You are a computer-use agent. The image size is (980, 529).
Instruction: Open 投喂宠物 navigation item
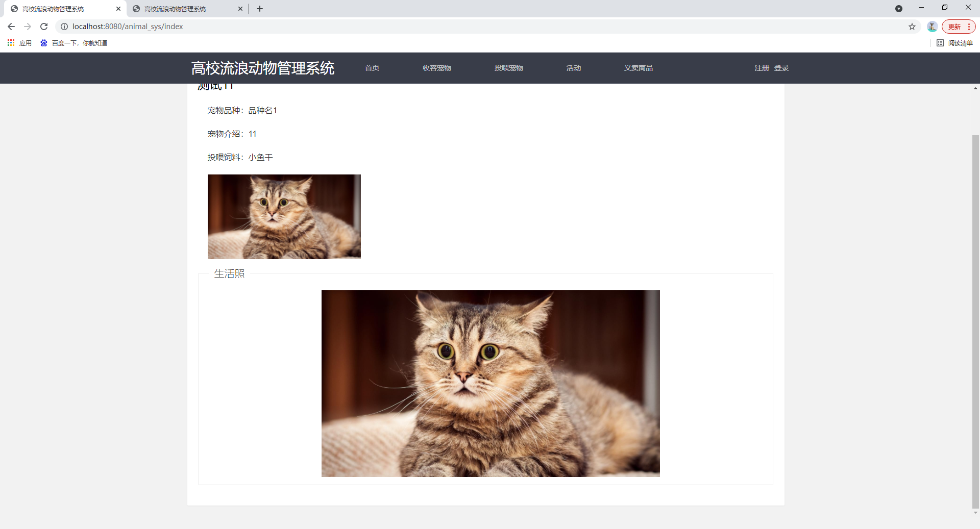point(509,68)
